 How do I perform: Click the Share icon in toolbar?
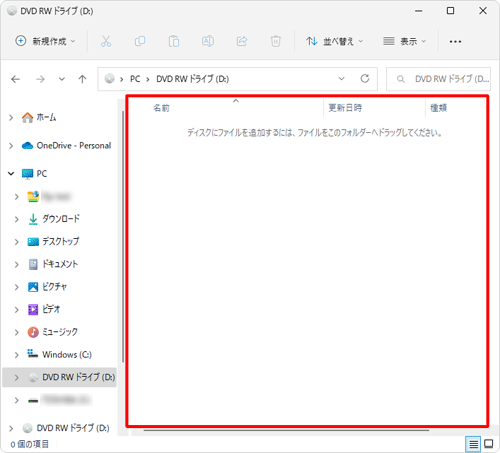point(242,41)
